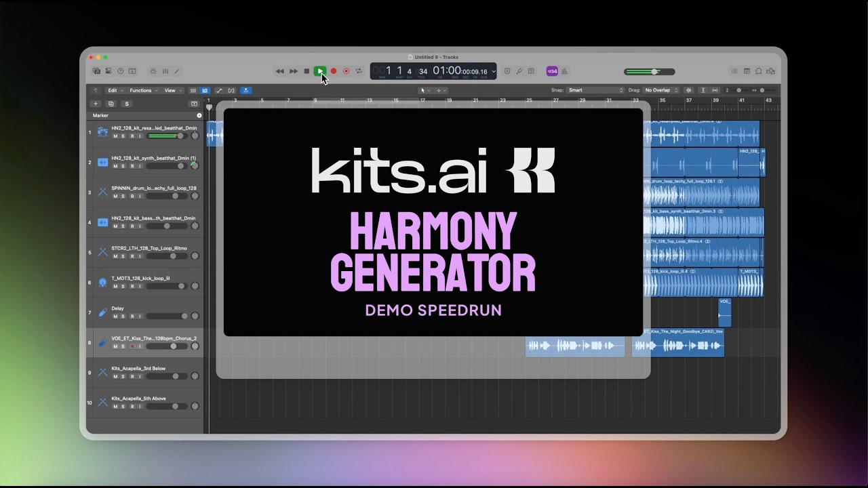Image resolution: width=868 pixels, height=488 pixels.
Task: Click the kick drum icon on track 6
Action: [102, 282]
